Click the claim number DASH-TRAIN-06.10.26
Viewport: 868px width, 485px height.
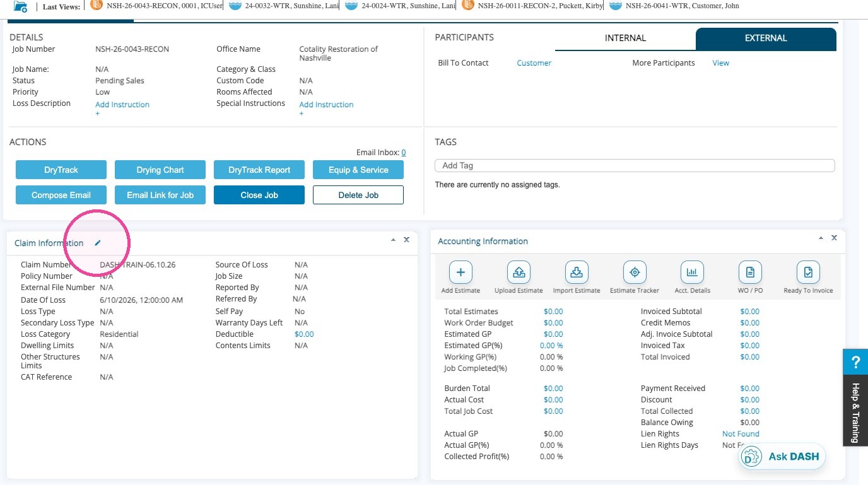[138, 265]
